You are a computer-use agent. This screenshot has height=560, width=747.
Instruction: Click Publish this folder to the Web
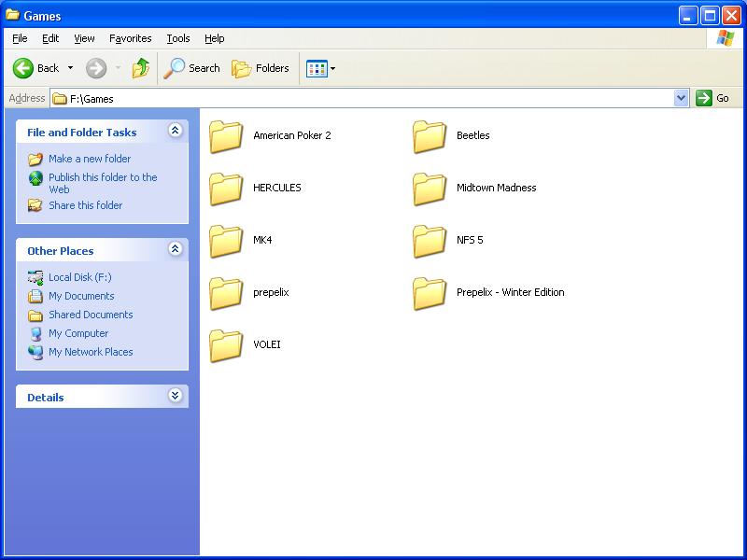pyautogui.click(x=103, y=183)
